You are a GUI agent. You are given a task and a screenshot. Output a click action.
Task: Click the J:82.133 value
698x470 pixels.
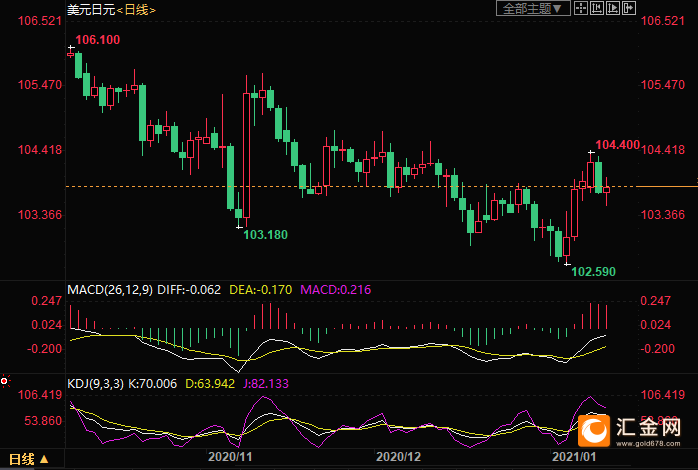coord(266,384)
